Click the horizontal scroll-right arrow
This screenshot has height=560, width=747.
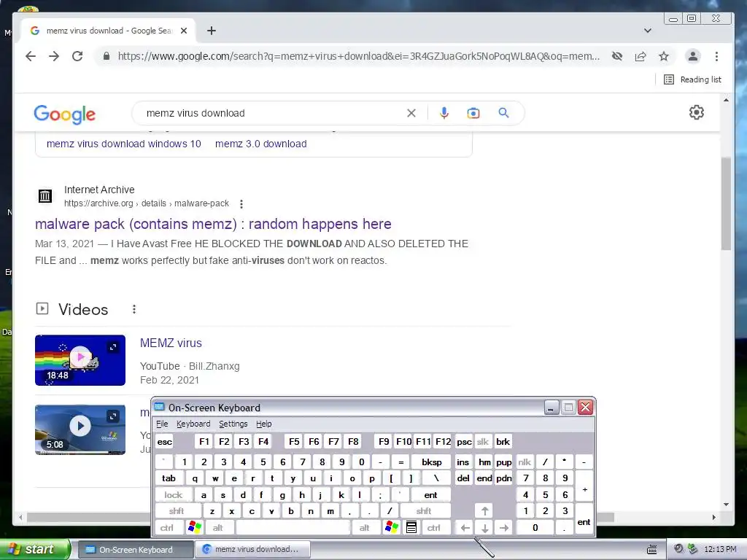tap(713, 517)
